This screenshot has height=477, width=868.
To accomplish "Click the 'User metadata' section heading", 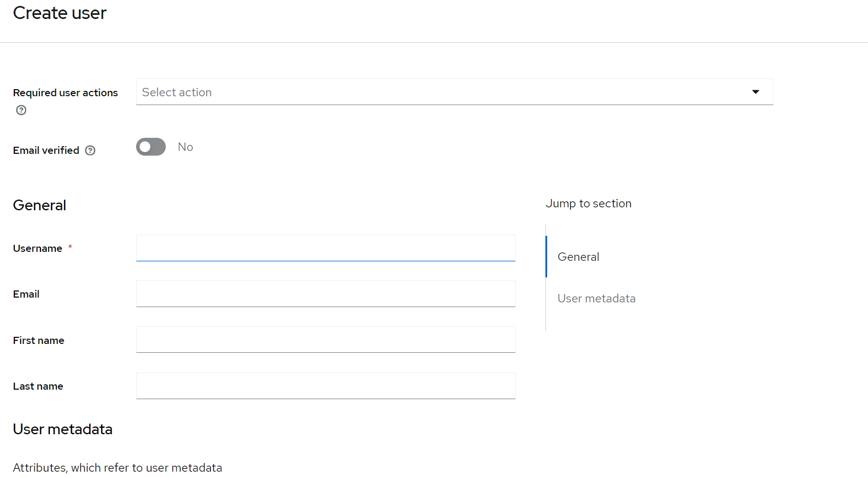I will point(62,429).
